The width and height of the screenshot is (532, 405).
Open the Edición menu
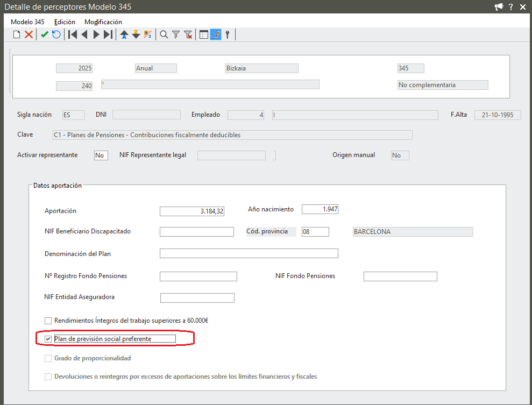coord(65,22)
